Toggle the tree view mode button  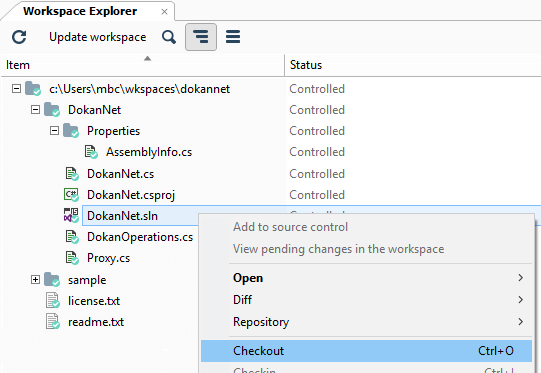[x=201, y=37]
